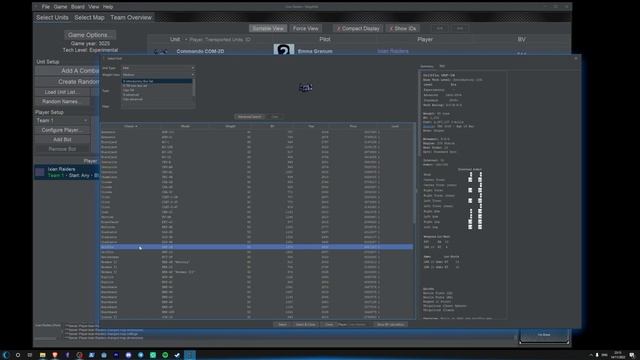This screenshot has height=360, width=640.
Task: Click the Game Options button
Action: pos(90,35)
